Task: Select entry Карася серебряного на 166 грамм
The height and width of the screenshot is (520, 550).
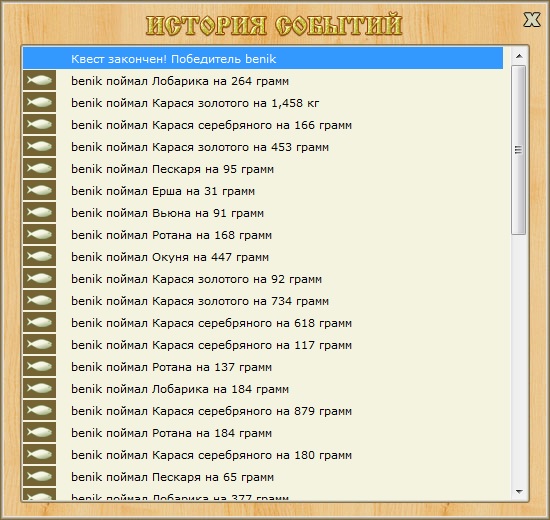Action: pos(263,125)
